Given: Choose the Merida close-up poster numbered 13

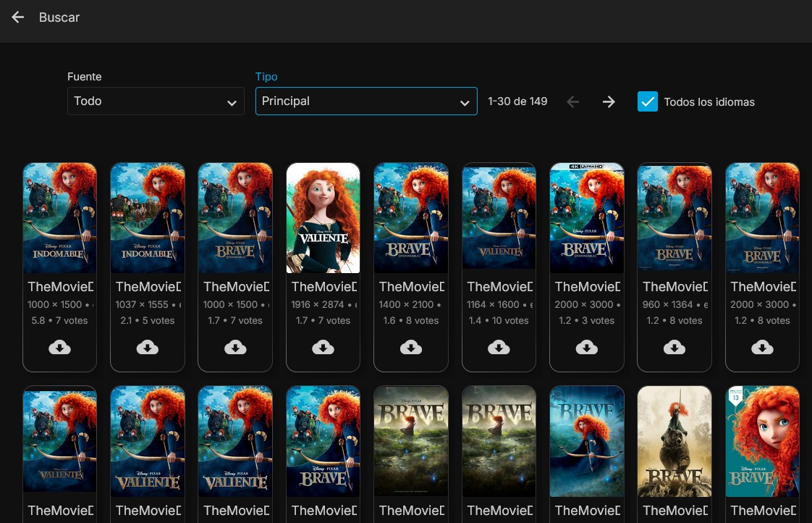Looking at the screenshot, I should tap(762, 440).
